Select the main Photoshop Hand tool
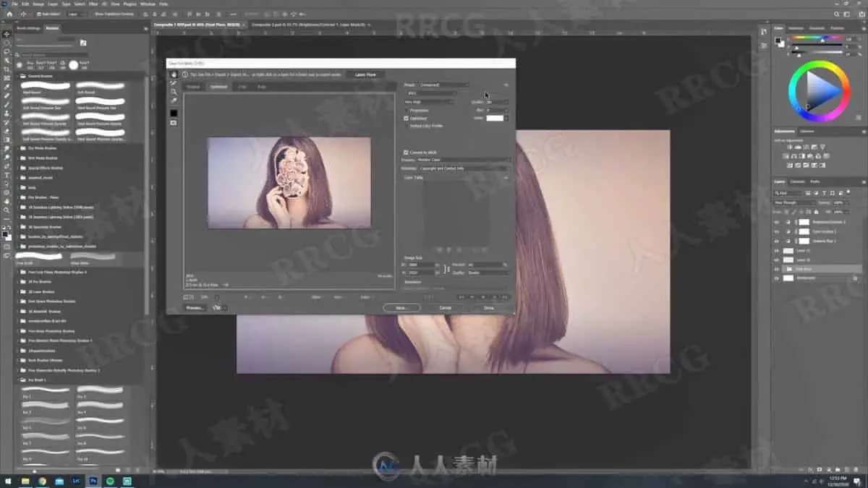This screenshot has width=868, height=488. pos(7,202)
